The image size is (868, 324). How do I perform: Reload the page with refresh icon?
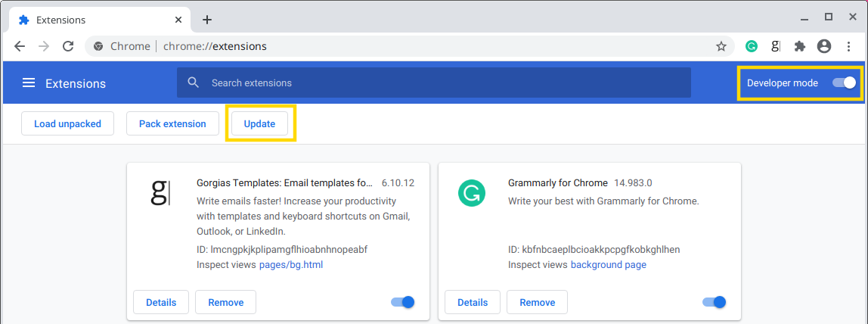coord(68,46)
